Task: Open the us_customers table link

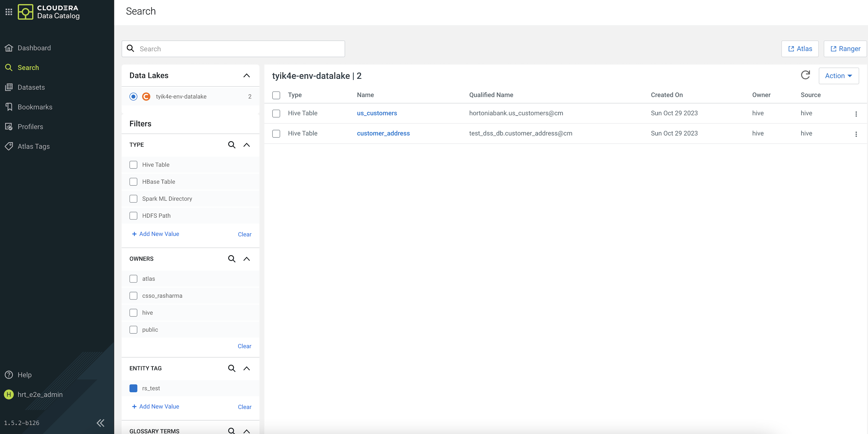Action: click(377, 113)
